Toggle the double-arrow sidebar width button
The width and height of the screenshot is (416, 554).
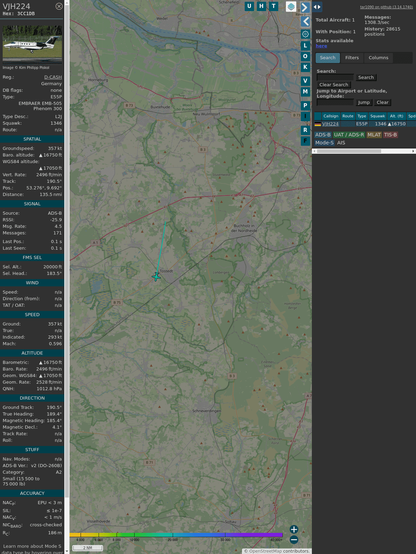point(317,7)
